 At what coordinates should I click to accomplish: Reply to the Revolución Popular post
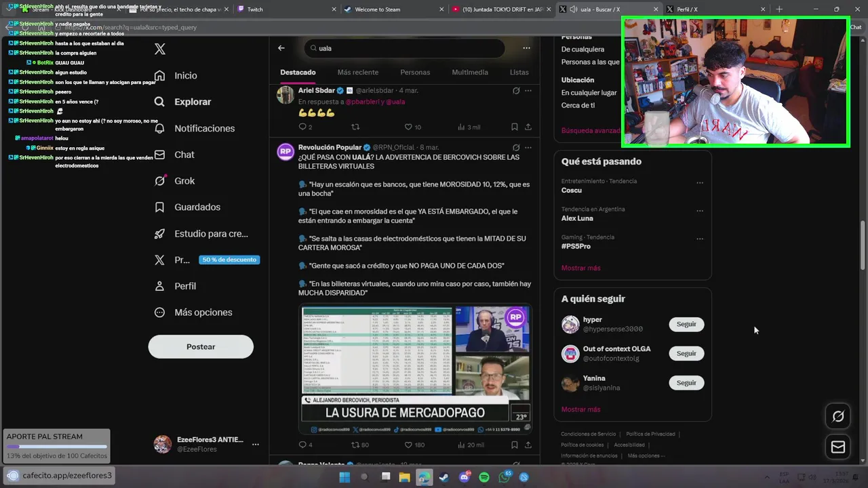click(306, 445)
